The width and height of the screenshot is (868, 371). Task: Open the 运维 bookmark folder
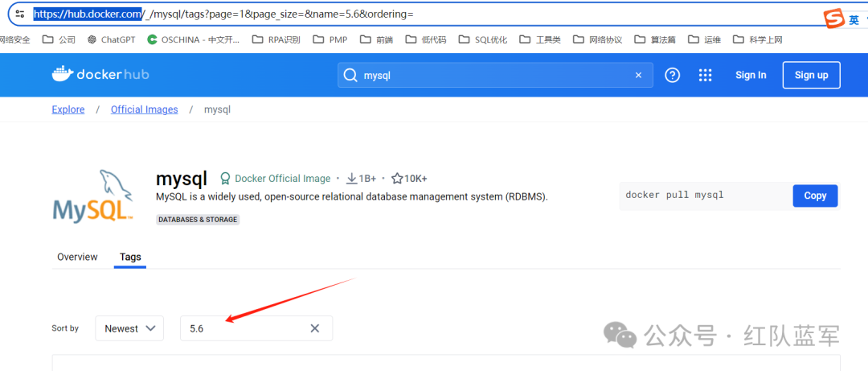(705, 39)
